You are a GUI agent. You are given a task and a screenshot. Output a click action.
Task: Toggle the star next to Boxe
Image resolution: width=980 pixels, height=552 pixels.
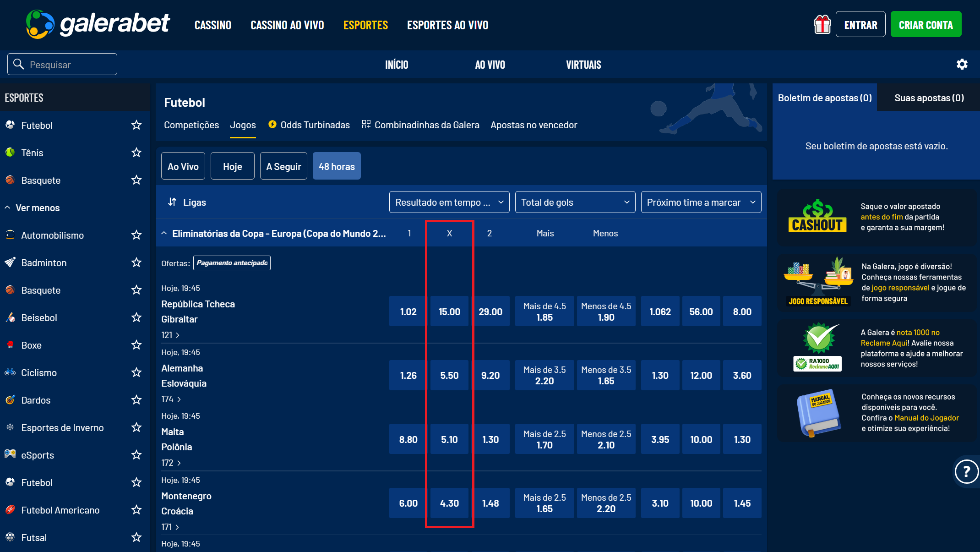click(136, 345)
